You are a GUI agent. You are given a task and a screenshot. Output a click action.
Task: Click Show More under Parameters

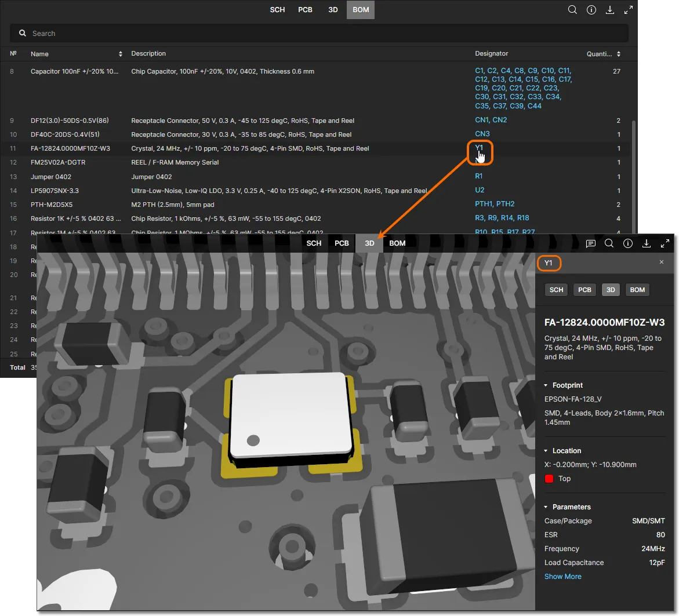click(x=562, y=577)
